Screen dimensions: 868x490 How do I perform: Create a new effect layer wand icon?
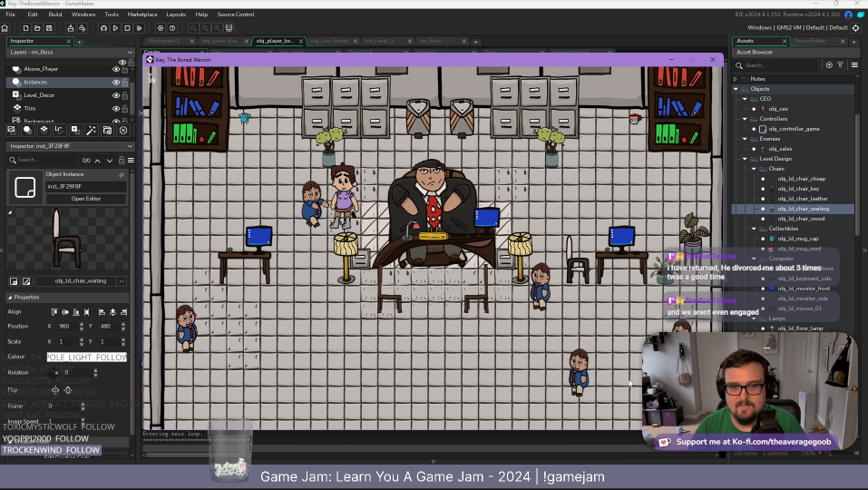(x=92, y=130)
